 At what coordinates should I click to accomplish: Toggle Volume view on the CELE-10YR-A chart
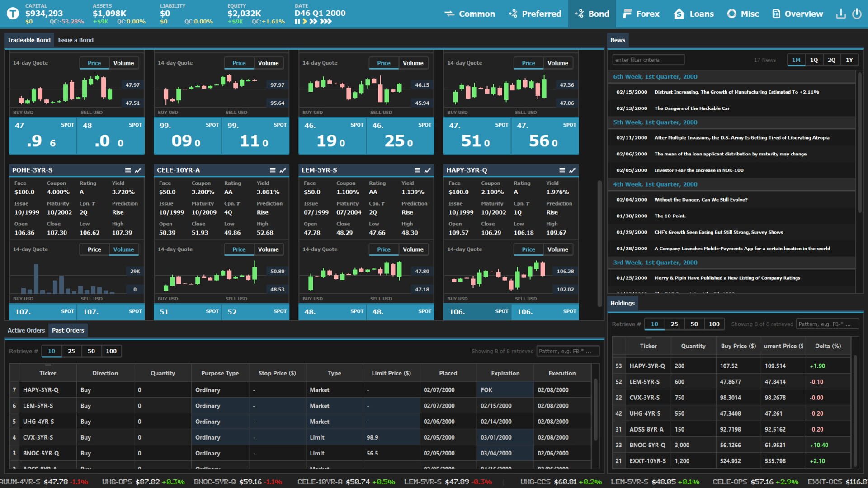(x=269, y=249)
